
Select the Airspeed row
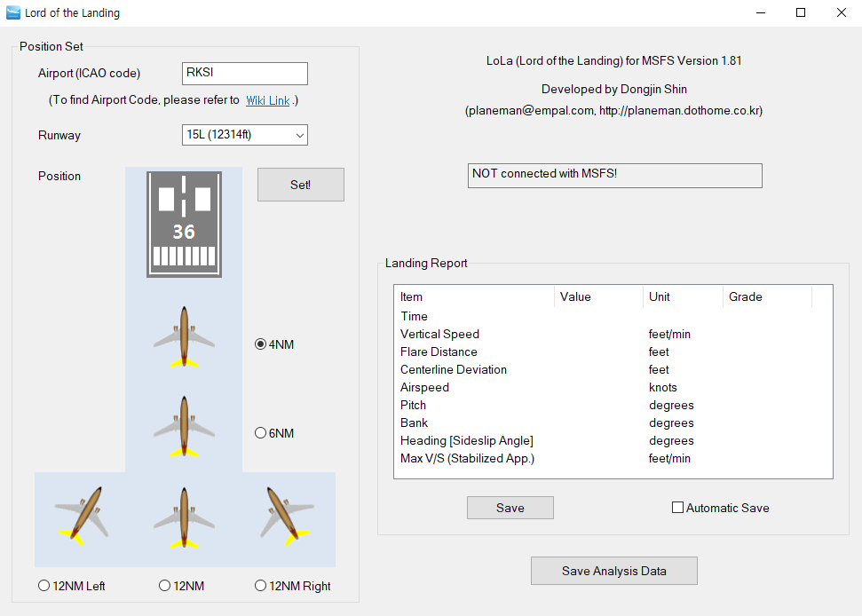click(x=613, y=387)
